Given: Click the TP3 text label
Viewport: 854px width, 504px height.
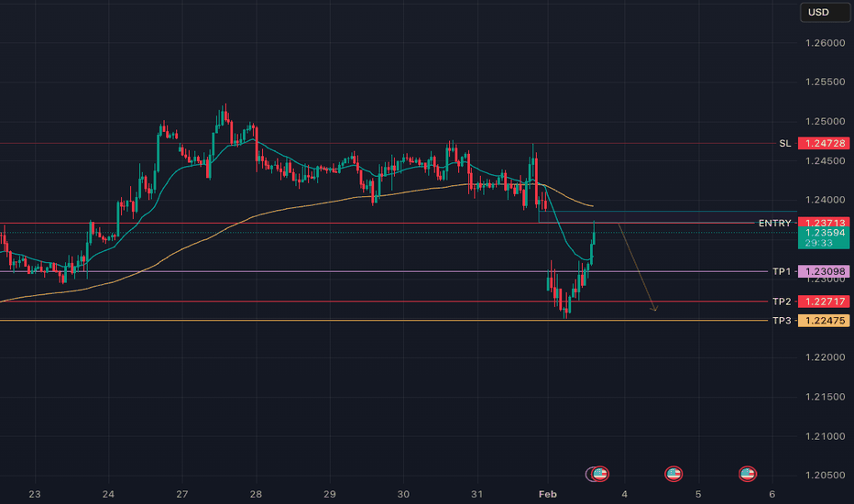Looking at the screenshot, I should point(782,321).
